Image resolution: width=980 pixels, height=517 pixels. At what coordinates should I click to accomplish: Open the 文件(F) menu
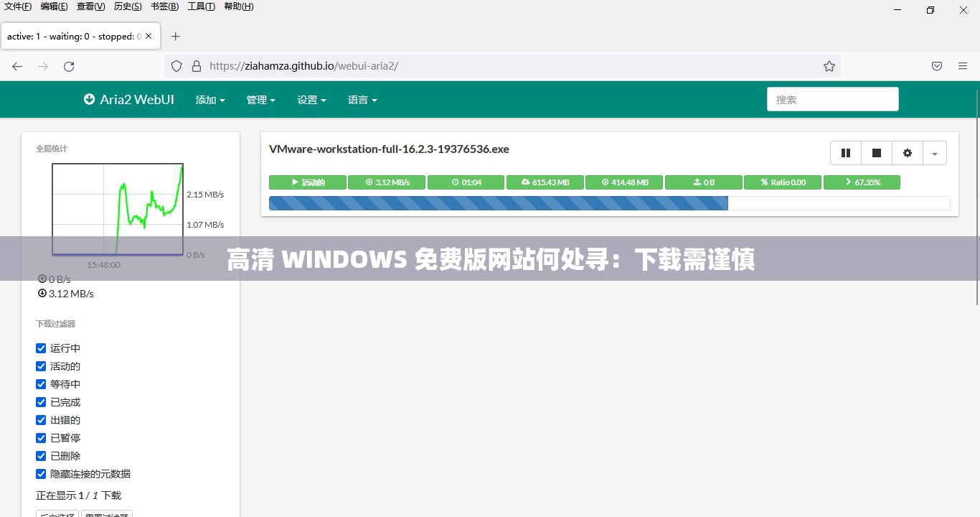18,6
